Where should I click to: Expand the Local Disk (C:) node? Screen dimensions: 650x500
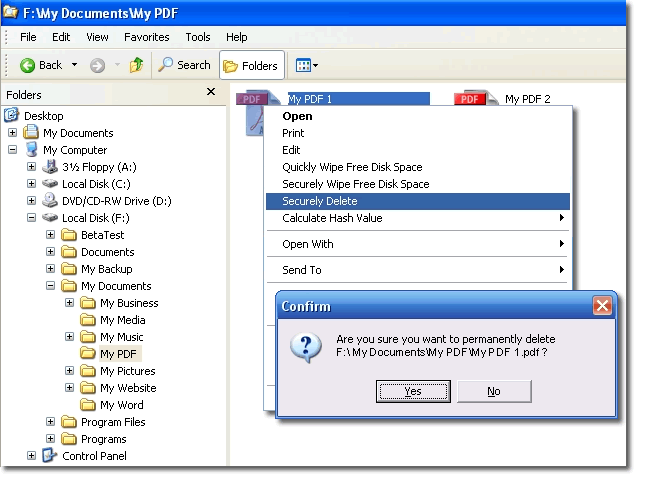tap(32, 184)
